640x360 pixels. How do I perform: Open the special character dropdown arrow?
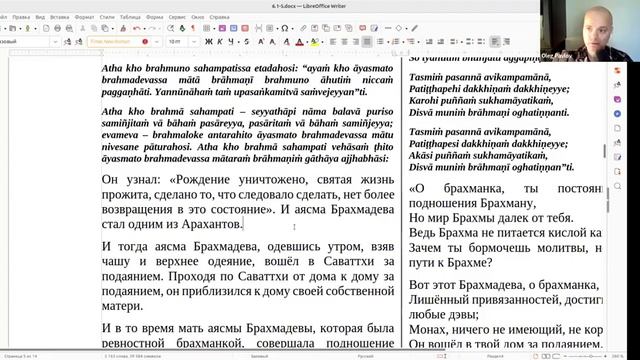pos(292,28)
